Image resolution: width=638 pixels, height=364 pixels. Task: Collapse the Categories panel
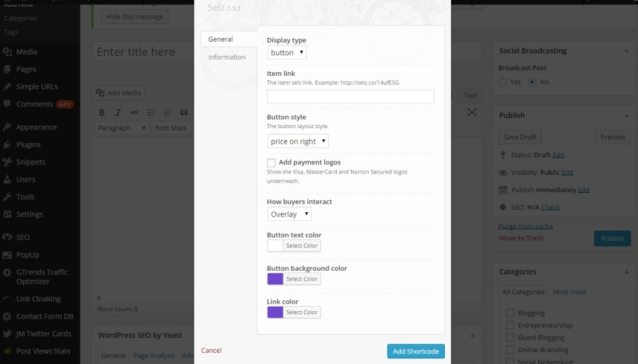point(626,272)
